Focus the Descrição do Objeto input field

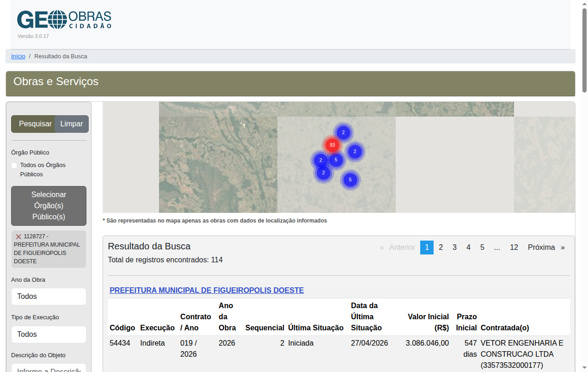click(49, 368)
